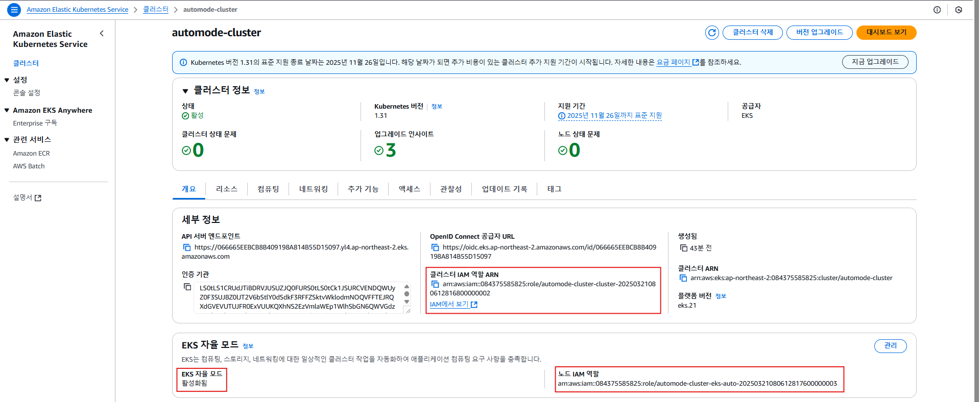Open the clock settings icon at top right
The height and width of the screenshot is (402, 980).
[x=959, y=10]
